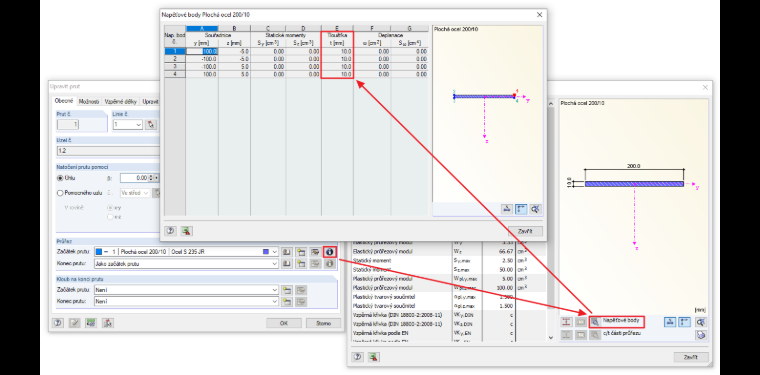760x375 pixels.
Task: Zoom all in cross-section info preview
Action: click(700, 322)
